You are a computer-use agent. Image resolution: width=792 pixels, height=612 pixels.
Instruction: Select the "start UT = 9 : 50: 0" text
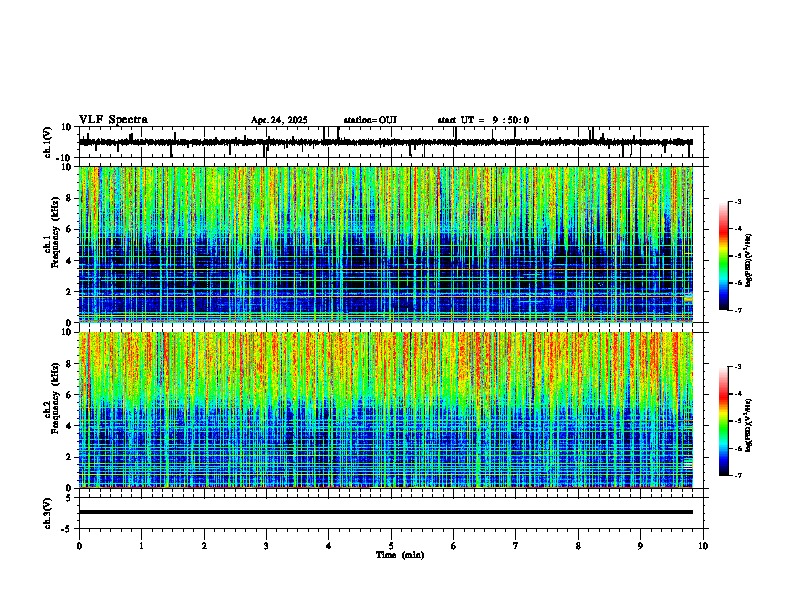tap(483, 120)
